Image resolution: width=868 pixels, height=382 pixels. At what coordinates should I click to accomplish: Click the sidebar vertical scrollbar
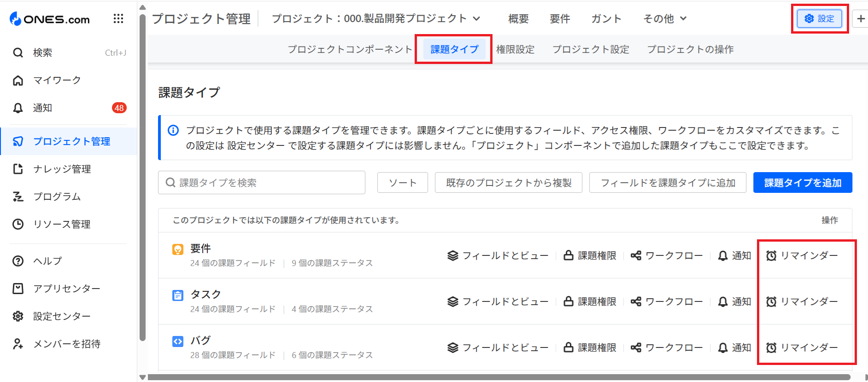(142, 177)
